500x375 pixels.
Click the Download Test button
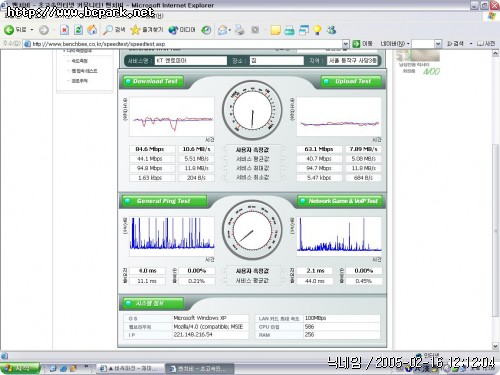click(153, 81)
